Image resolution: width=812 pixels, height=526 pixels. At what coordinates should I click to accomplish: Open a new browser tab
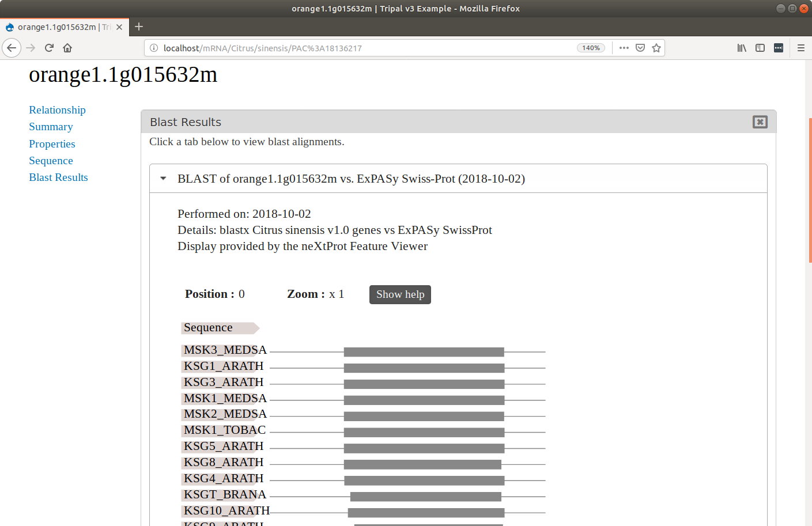(139, 27)
